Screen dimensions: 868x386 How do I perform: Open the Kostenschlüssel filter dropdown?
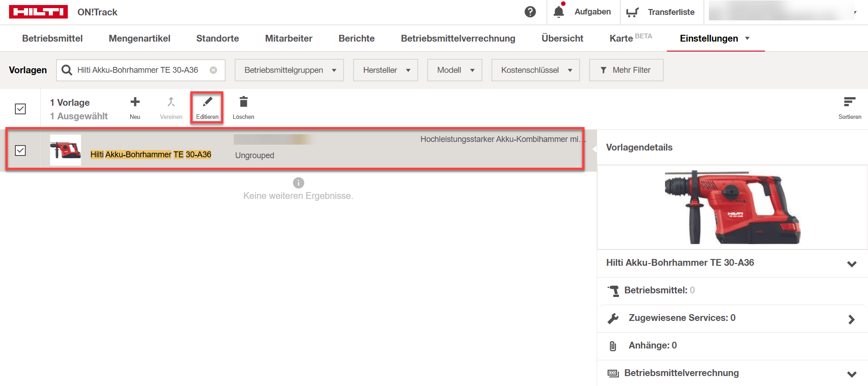(536, 70)
